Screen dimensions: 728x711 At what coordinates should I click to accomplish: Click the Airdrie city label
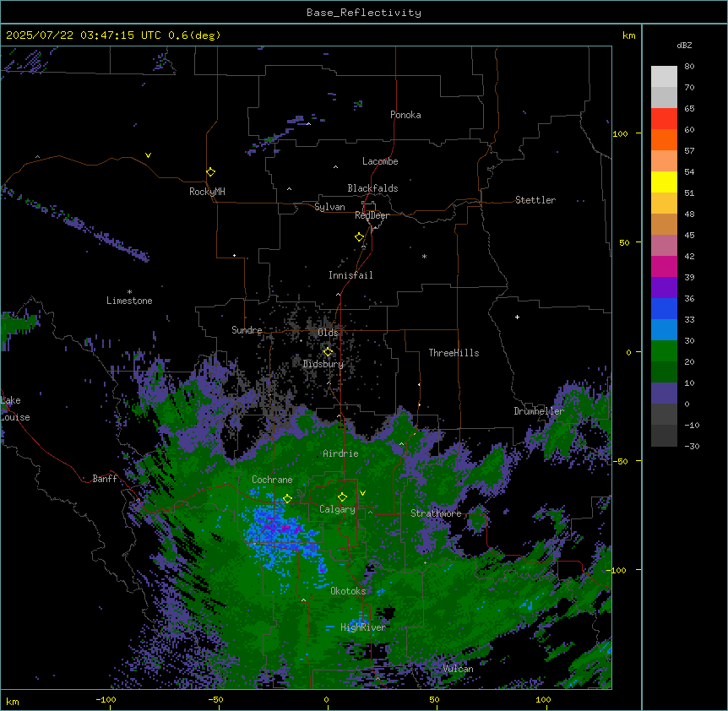click(x=340, y=453)
